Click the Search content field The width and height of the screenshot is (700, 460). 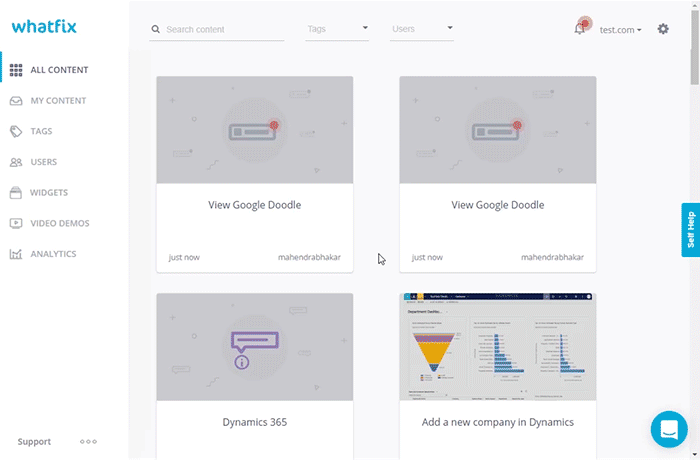coord(217,29)
